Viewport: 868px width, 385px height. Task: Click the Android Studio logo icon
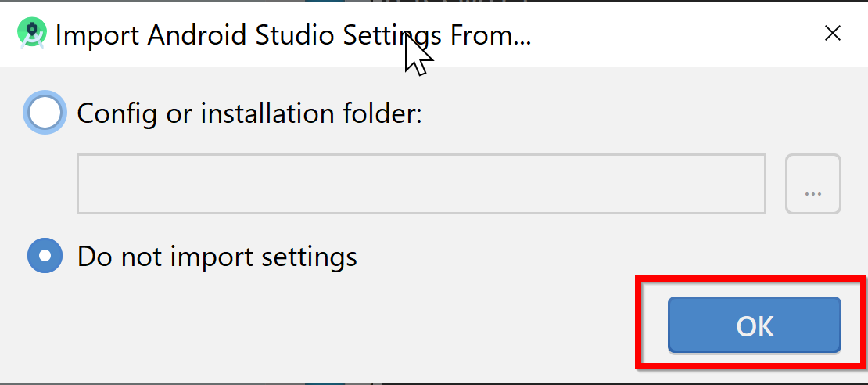coord(32,33)
